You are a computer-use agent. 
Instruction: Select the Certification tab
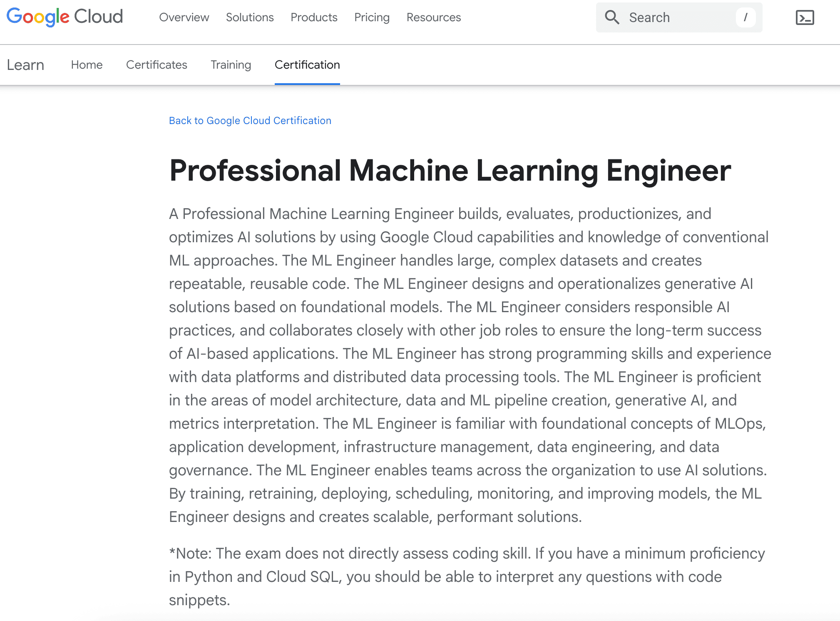307,65
